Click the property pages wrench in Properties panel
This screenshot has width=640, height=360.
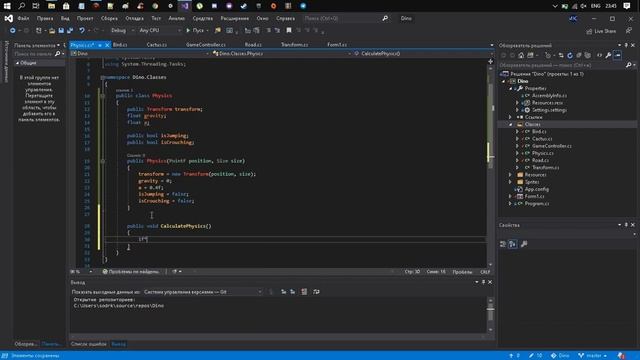point(524,244)
